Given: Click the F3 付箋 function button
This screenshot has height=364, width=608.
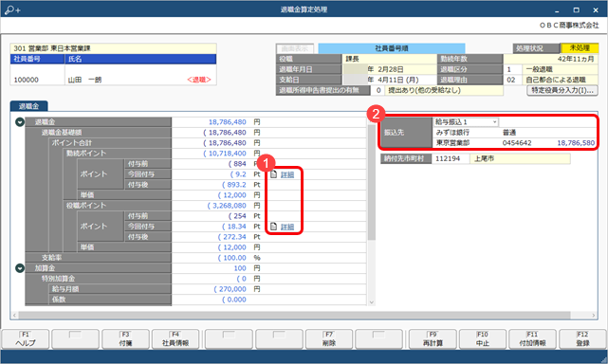Looking at the screenshot, I should [x=125, y=339].
